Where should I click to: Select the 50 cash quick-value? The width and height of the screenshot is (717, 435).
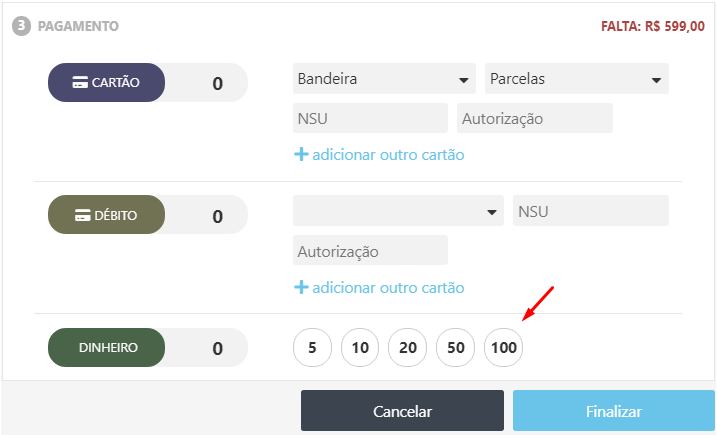coord(455,349)
